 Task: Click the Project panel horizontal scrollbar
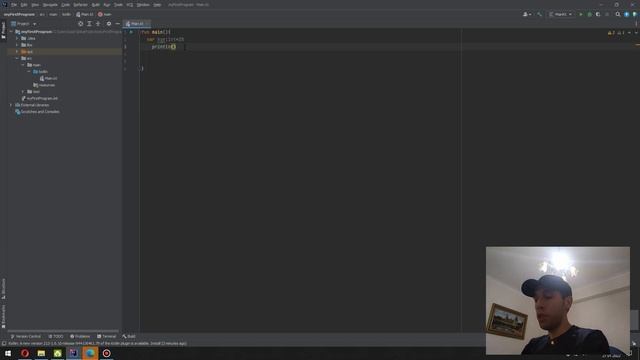point(63,331)
